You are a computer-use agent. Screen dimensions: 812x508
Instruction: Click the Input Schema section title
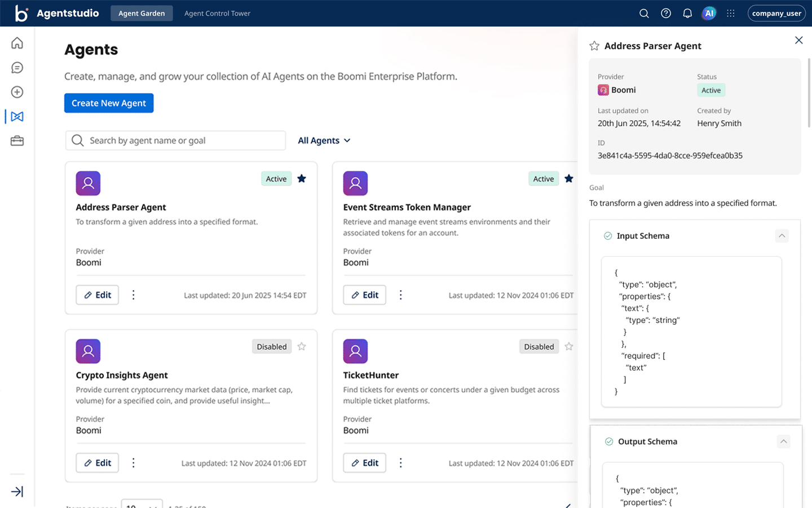[x=643, y=236]
